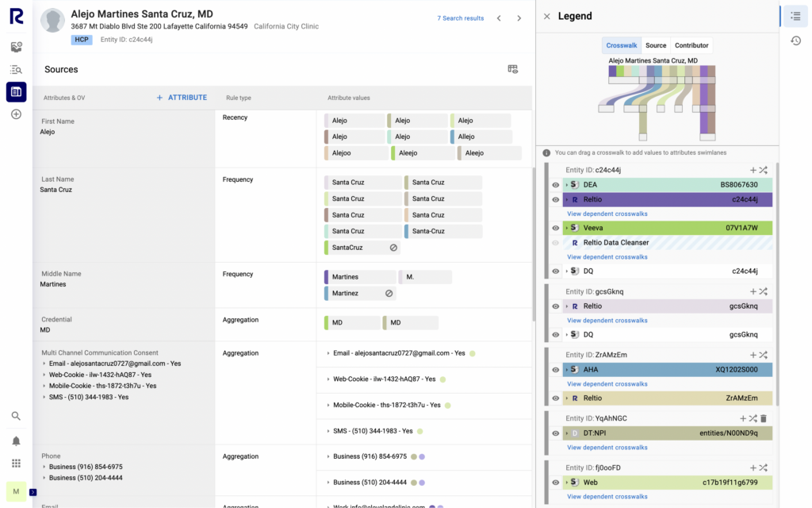
Task: Toggle visibility of the DT:NPI crosswalk
Action: [x=555, y=433]
